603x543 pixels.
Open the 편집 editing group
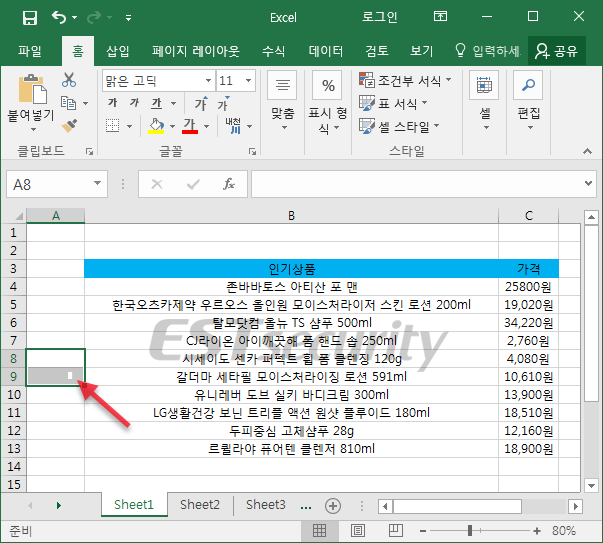529,102
